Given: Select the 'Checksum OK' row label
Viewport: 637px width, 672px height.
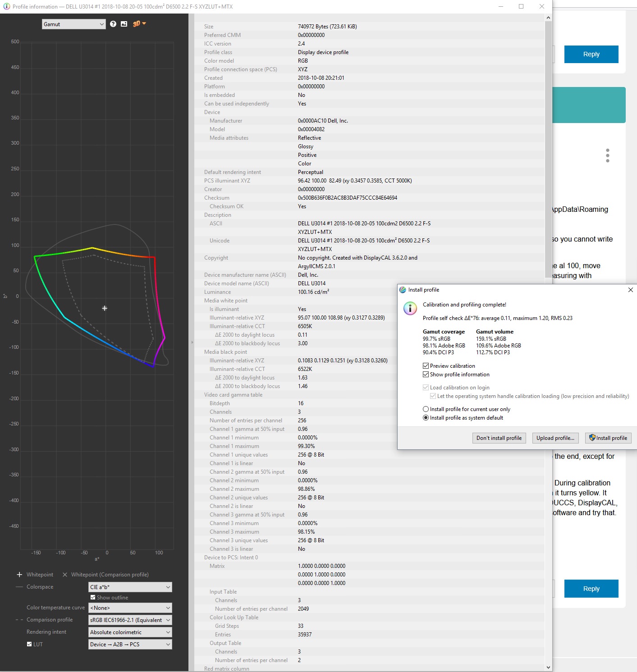Looking at the screenshot, I should (x=226, y=206).
